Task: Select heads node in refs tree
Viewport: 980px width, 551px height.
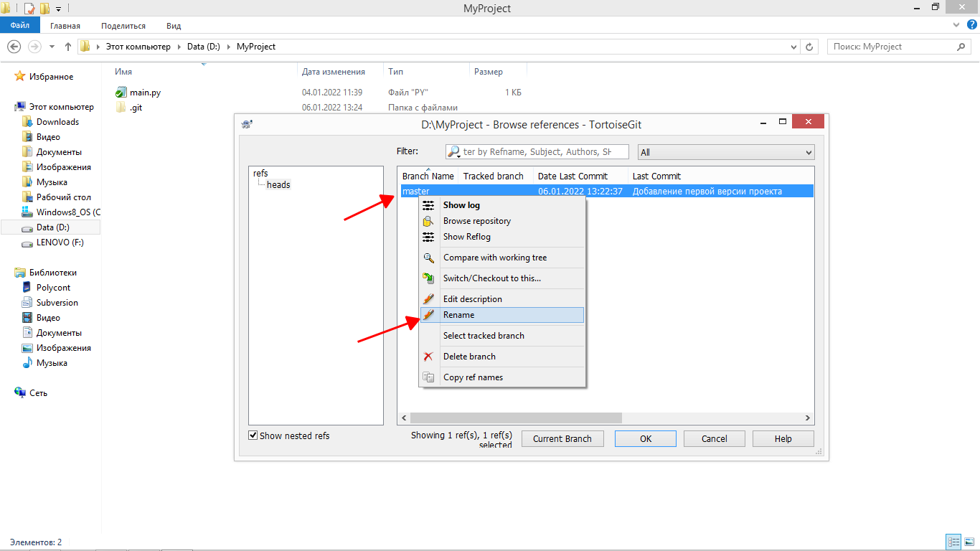Action: pyautogui.click(x=278, y=185)
